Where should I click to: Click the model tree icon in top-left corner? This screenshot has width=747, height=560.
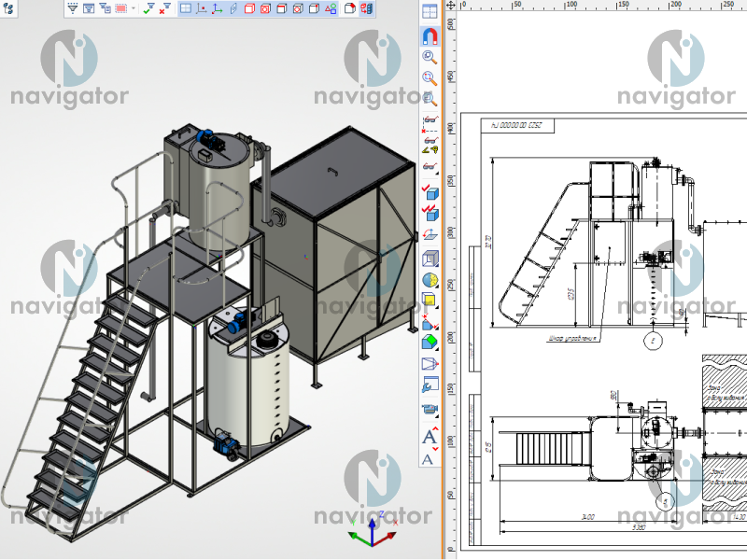8,8
